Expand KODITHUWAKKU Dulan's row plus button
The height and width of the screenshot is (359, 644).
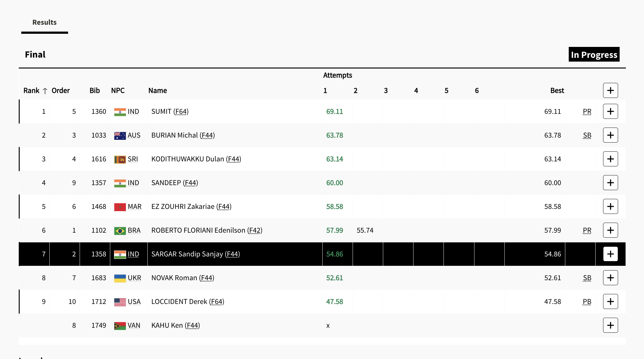point(610,159)
